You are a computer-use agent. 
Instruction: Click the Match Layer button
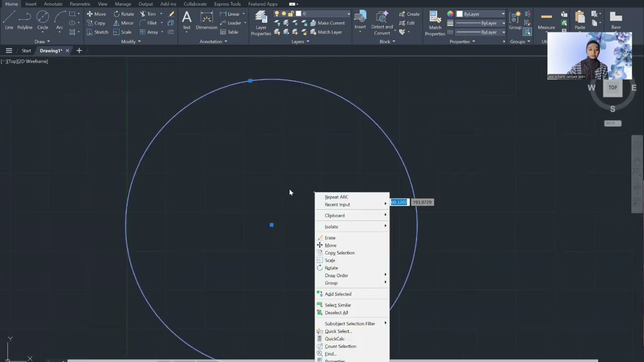click(326, 32)
